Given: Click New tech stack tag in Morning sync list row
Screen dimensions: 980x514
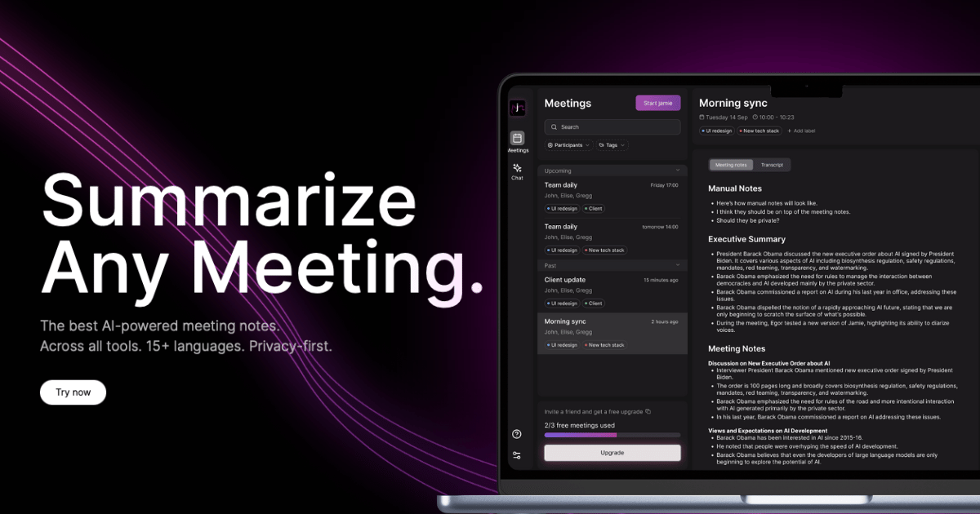Looking at the screenshot, I should tap(605, 345).
